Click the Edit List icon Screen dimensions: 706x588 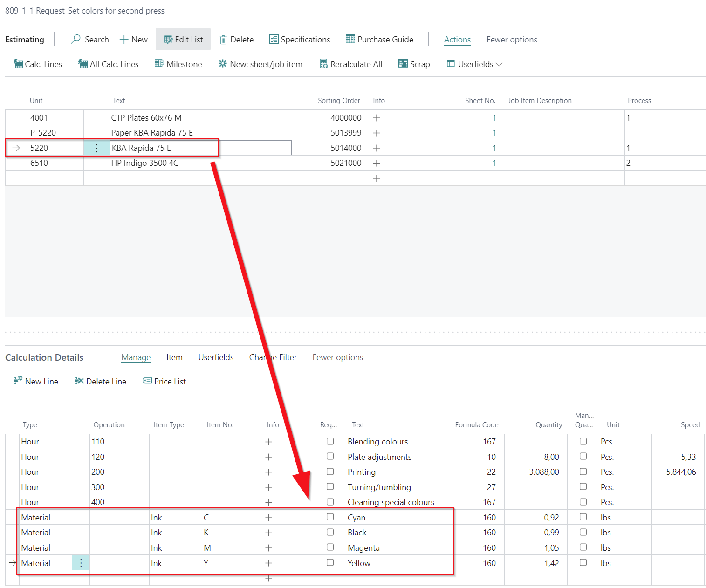[x=168, y=40]
